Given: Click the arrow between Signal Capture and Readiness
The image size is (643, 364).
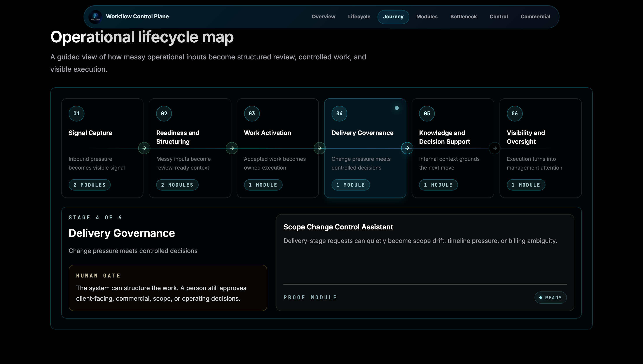Looking at the screenshot, I should pos(144,148).
